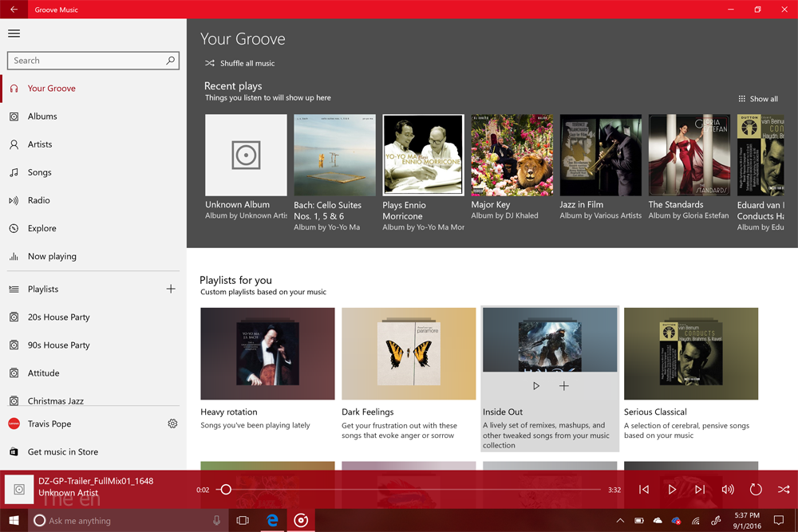This screenshot has height=532, width=798.
Task: Click the taskbar clock showing 5:37 PM
Action: click(747, 520)
